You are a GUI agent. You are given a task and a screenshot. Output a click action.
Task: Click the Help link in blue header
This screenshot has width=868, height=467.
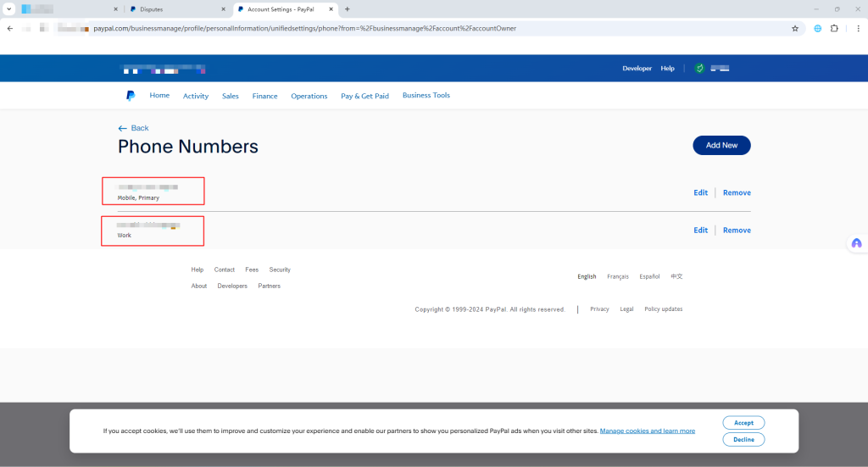coord(668,68)
